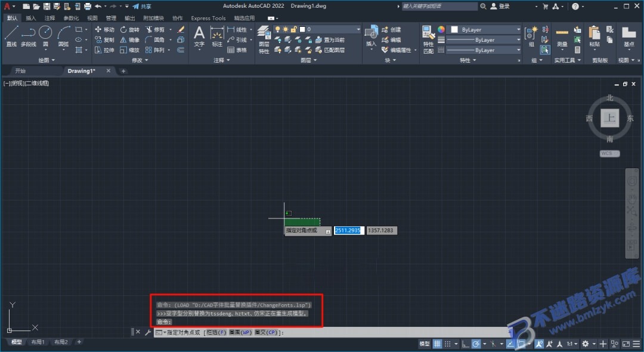
Task: Choose the Polyline (多段线) tool
Action: (29, 36)
